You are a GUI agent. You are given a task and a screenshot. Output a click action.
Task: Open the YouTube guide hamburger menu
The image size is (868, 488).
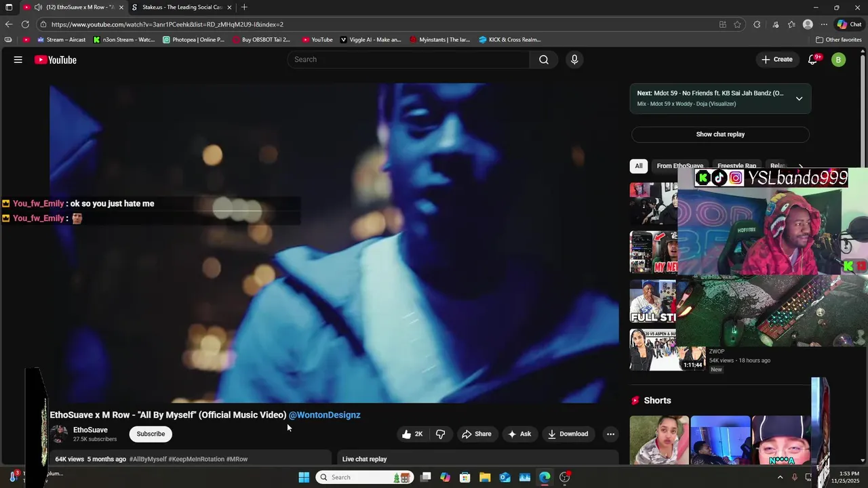[18, 60]
